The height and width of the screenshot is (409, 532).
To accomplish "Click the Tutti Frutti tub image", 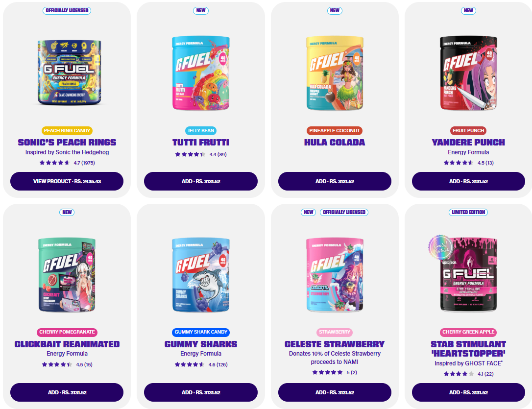I will point(201,73).
